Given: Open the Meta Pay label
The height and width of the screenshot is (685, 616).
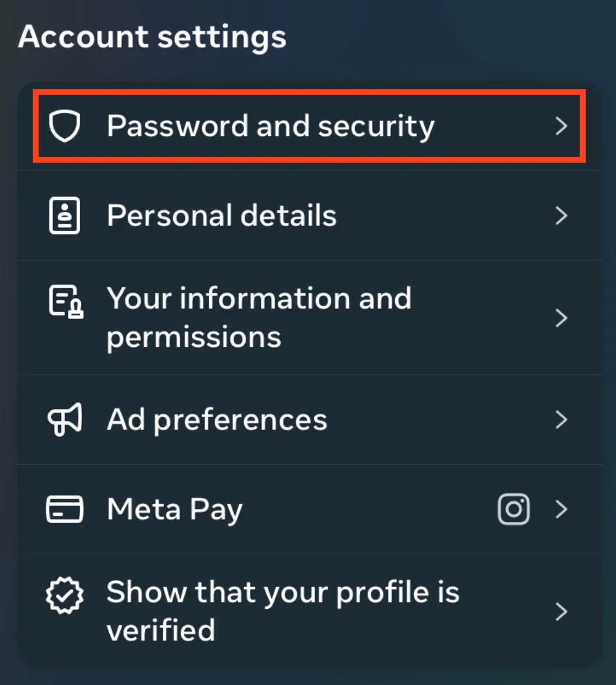Looking at the screenshot, I should click(174, 510).
